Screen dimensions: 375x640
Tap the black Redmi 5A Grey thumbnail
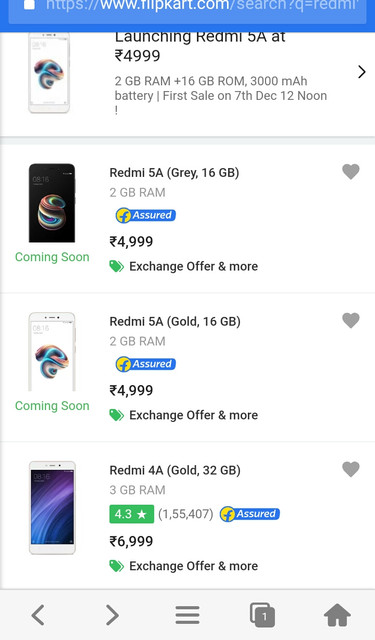point(52,203)
